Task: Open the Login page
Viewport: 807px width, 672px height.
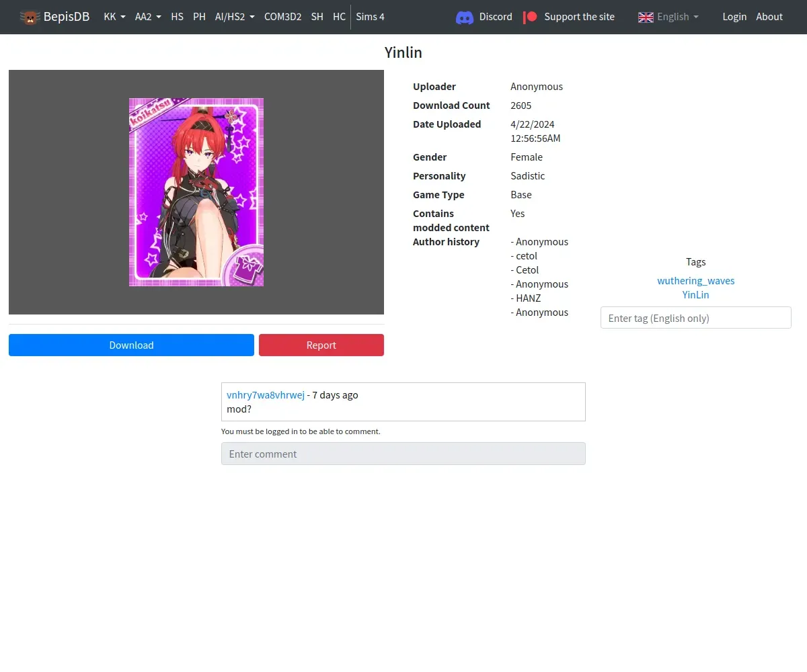Action: pos(734,17)
